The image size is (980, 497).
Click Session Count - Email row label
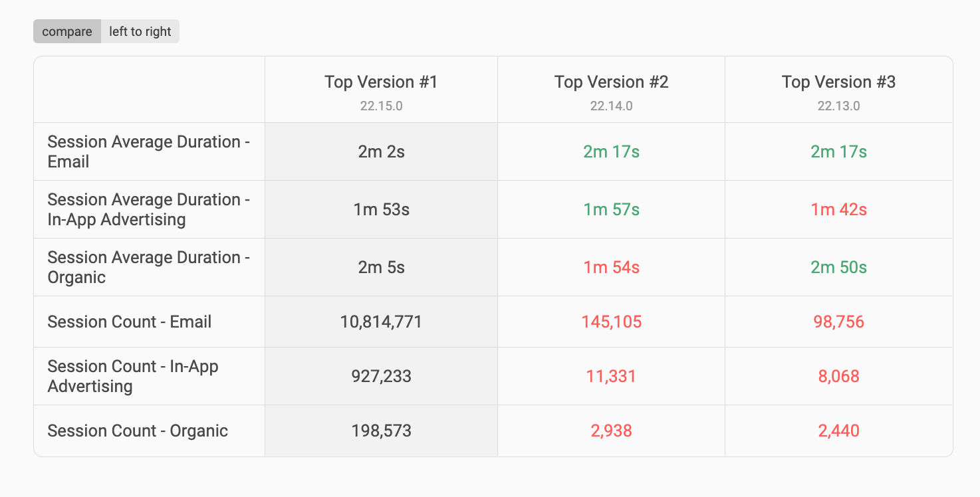[130, 322]
